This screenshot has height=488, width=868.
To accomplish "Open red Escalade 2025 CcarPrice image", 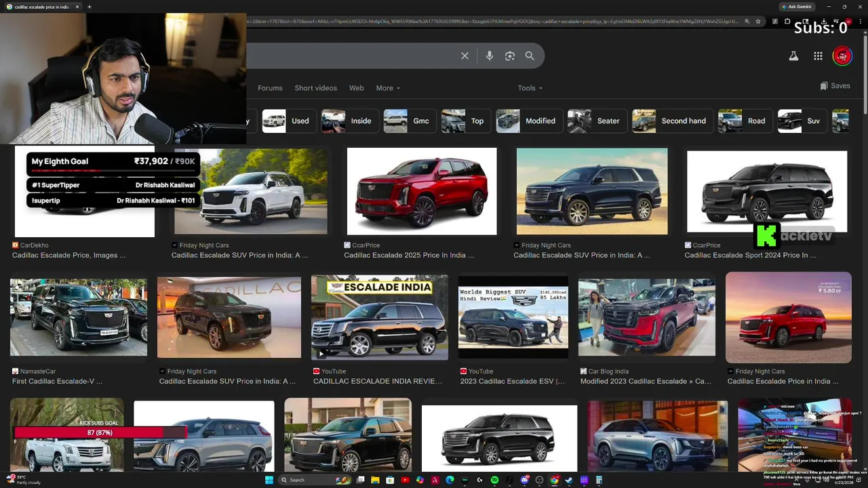I will (x=422, y=192).
